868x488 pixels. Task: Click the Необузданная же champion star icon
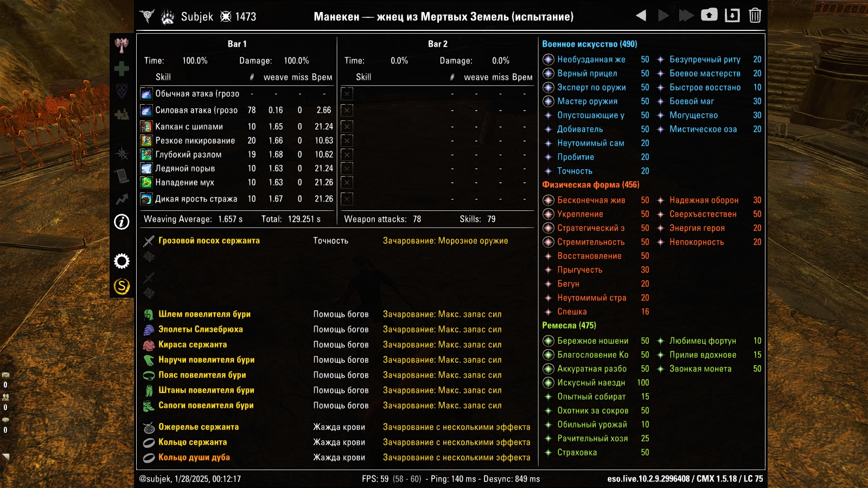(548, 60)
